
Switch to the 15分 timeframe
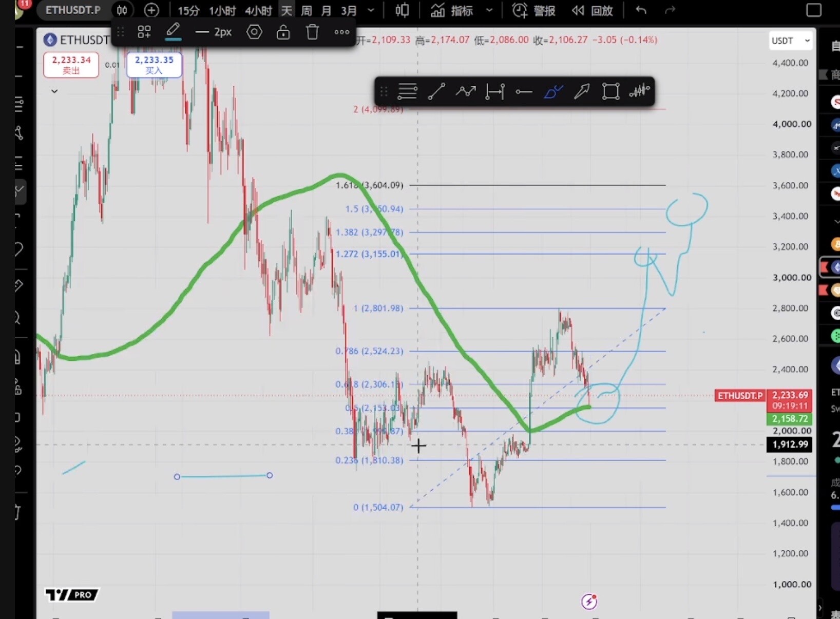coord(188,10)
